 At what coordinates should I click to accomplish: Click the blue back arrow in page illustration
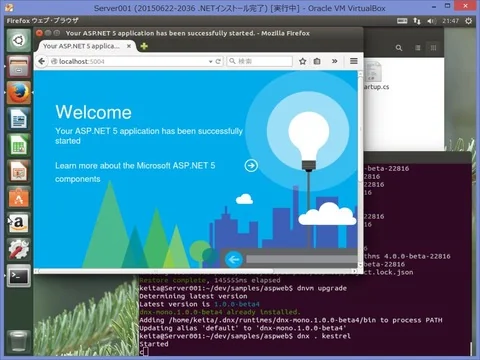[x=234, y=259]
